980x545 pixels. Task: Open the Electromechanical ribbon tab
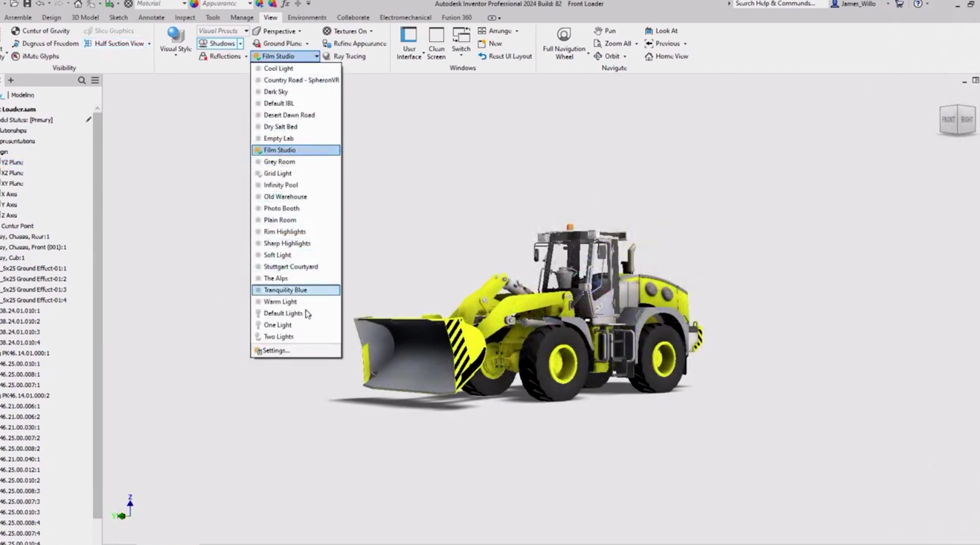[x=405, y=17]
